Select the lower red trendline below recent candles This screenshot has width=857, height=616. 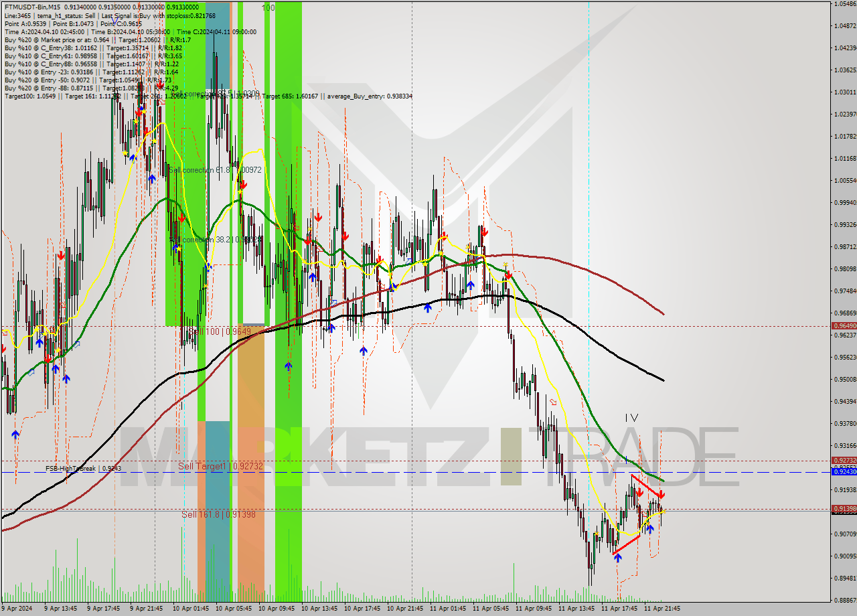tap(627, 544)
